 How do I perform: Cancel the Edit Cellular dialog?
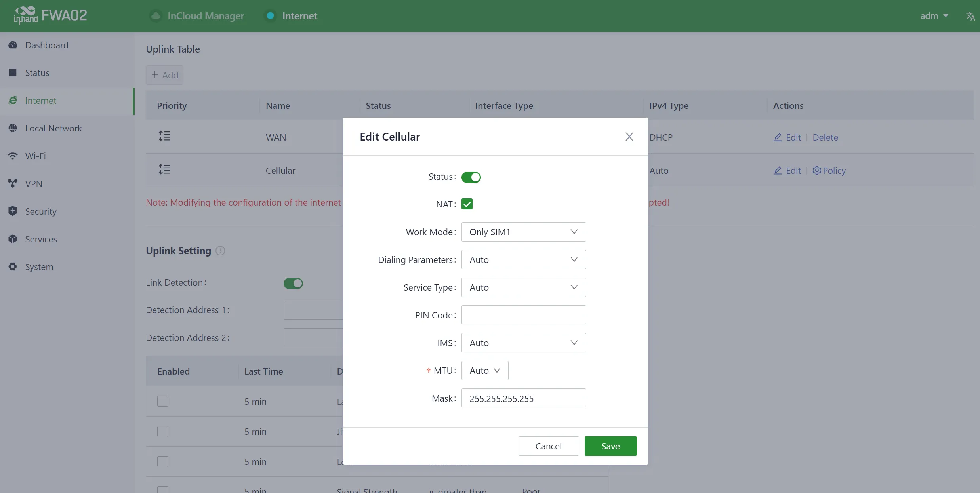[549, 446]
